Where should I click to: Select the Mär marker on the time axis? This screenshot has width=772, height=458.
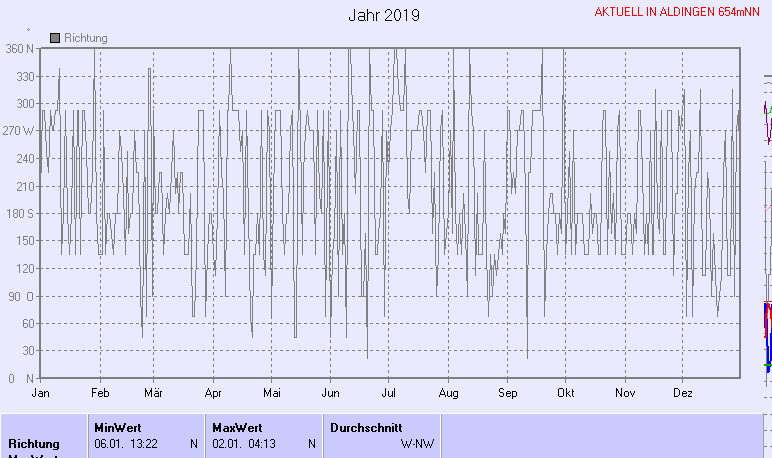pos(154,394)
